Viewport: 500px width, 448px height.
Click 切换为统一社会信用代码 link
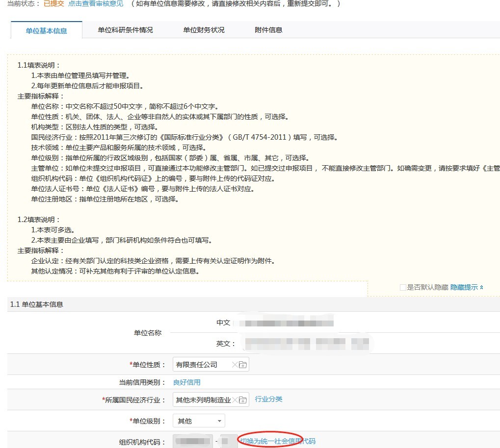pyautogui.click(x=278, y=441)
